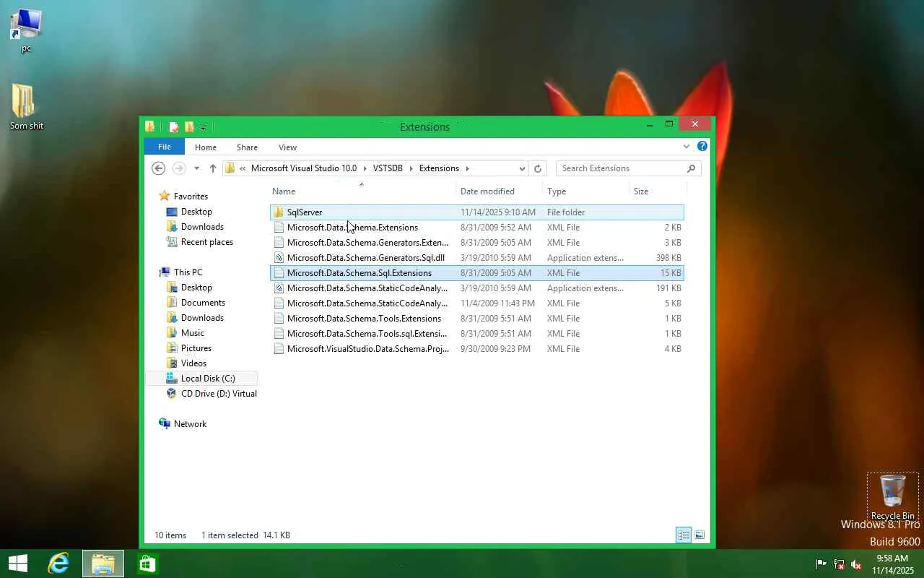Sort files by Date modified column header

pyautogui.click(x=500, y=191)
